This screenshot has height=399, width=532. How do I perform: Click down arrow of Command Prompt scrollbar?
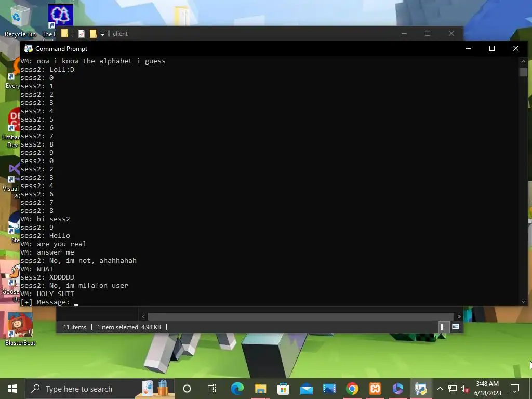pos(523,302)
